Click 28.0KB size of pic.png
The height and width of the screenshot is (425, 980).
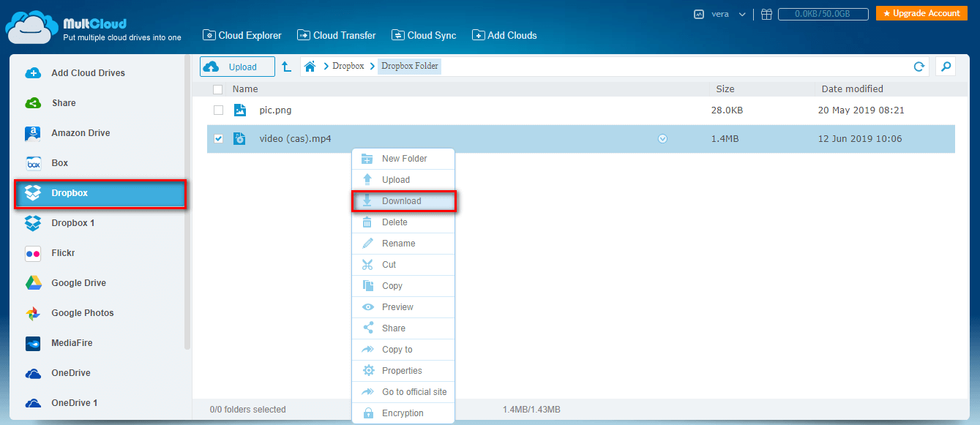(x=727, y=110)
